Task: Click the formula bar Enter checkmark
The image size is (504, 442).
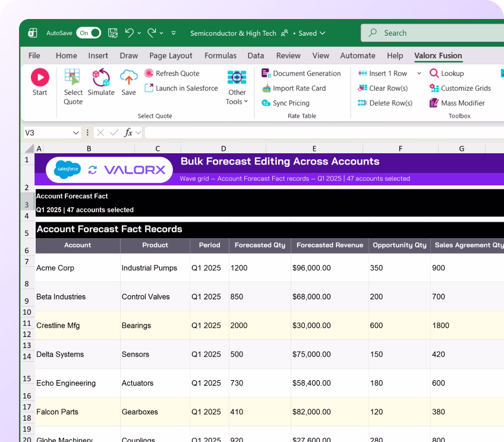Action: coord(114,132)
